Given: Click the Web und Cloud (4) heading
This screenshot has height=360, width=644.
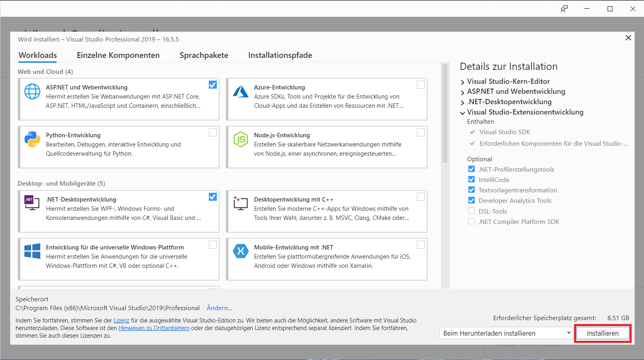Looking at the screenshot, I should 45,72.
